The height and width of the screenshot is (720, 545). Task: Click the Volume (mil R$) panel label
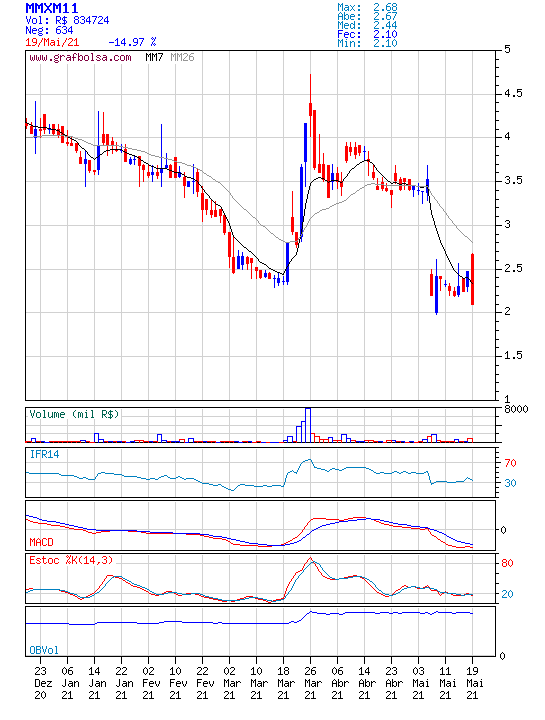(x=74, y=414)
